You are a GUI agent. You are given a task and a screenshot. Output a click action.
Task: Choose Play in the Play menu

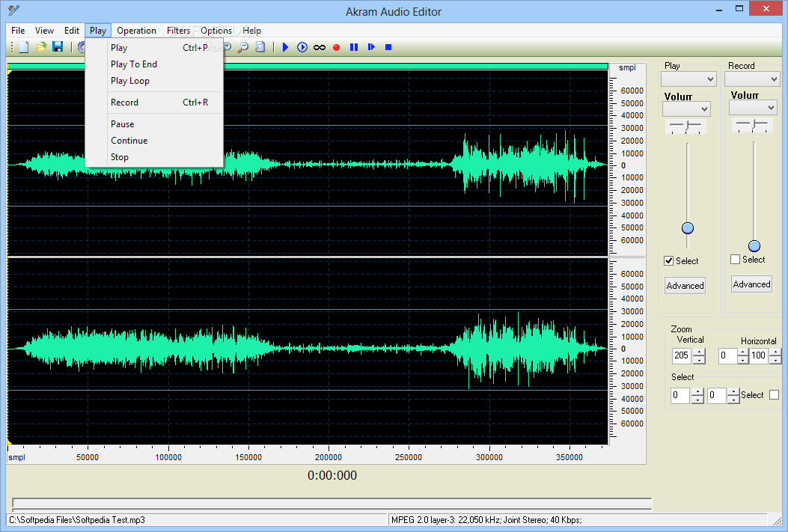(x=154, y=48)
